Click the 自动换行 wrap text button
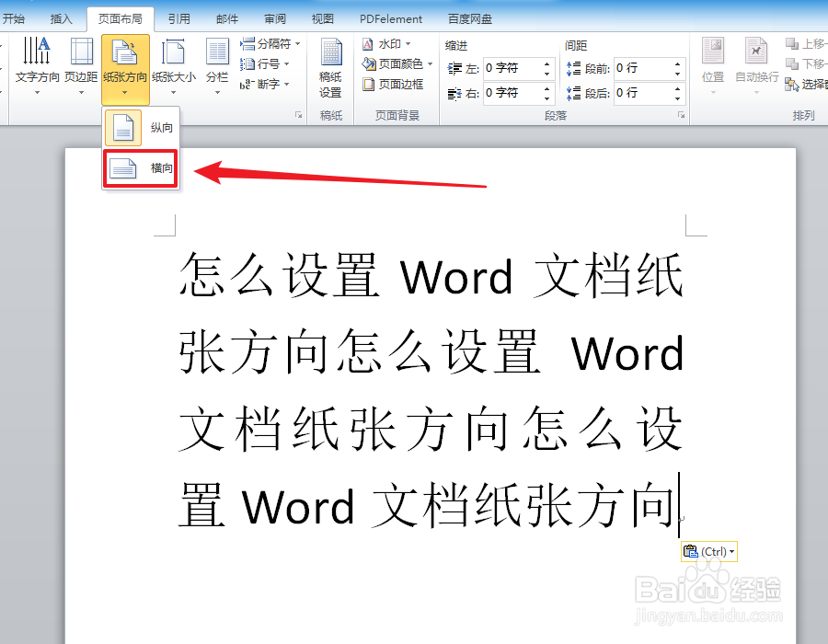Image resolution: width=828 pixels, height=644 pixels. [757, 66]
